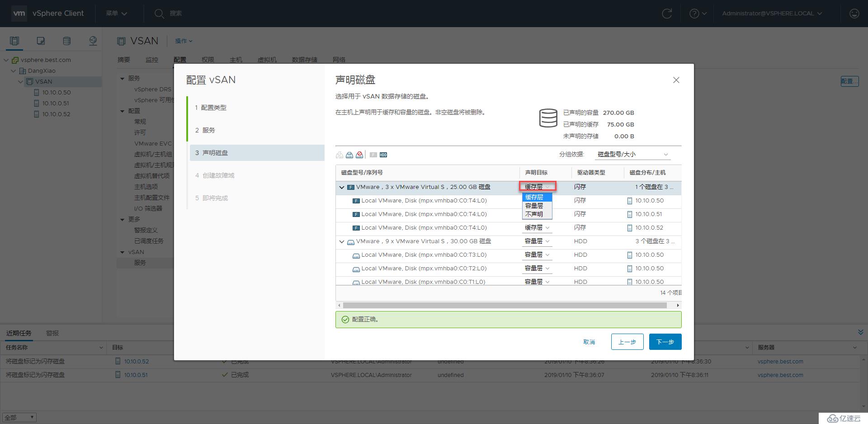Viewport: 868px width, 424px height.
Task: Choose 不声明 in the open dropdown list
Action: 537,214
